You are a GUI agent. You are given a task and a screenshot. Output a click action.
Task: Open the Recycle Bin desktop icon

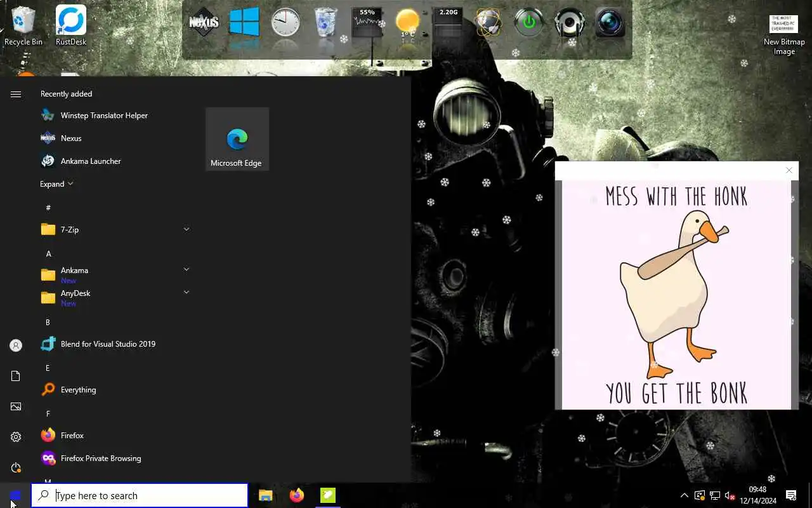[x=23, y=26]
